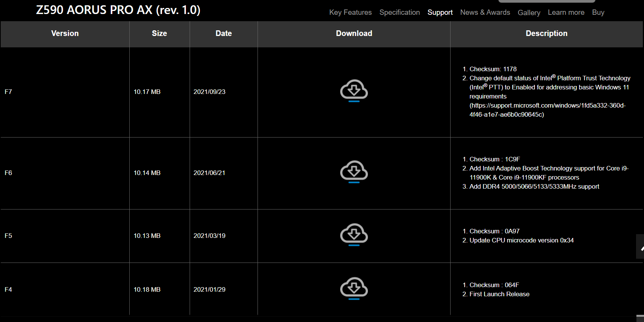The width and height of the screenshot is (644, 322).
Task: Open the Specification tab
Action: [x=399, y=13]
